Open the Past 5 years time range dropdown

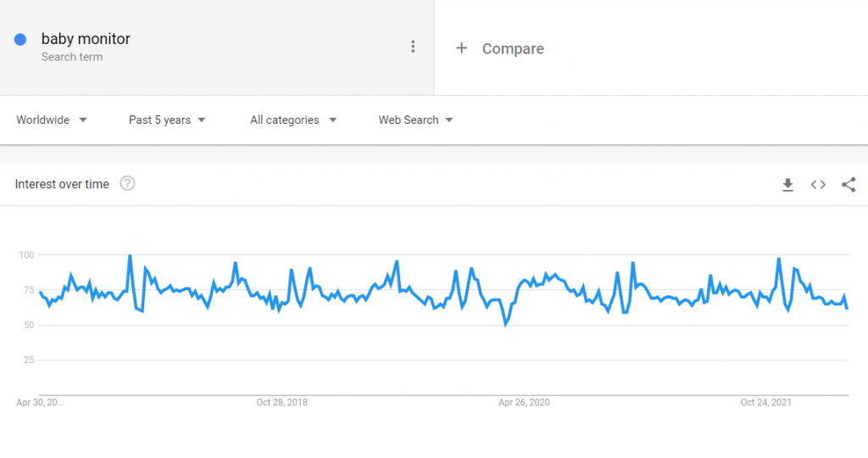(x=167, y=120)
